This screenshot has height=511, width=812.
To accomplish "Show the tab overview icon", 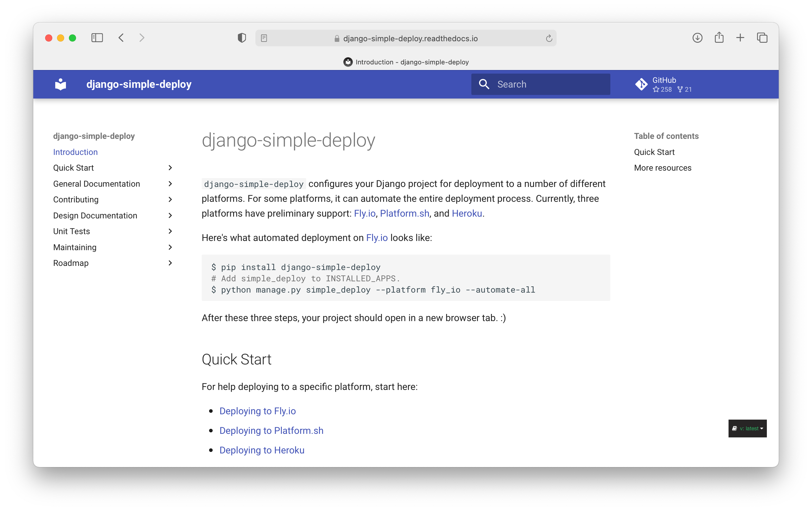I will [x=762, y=38].
